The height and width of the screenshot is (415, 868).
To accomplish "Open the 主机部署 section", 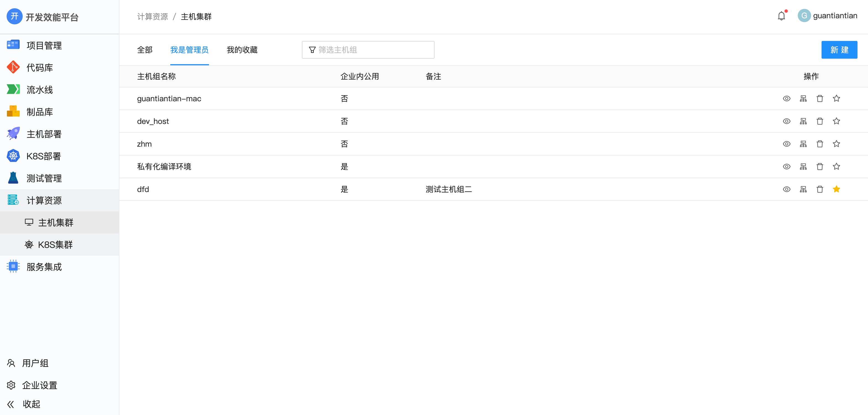I will pos(44,134).
